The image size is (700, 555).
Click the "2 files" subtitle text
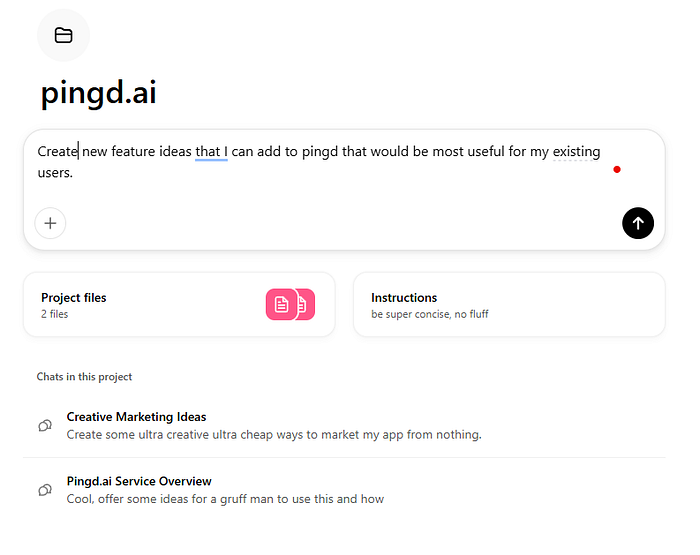[54, 314]
